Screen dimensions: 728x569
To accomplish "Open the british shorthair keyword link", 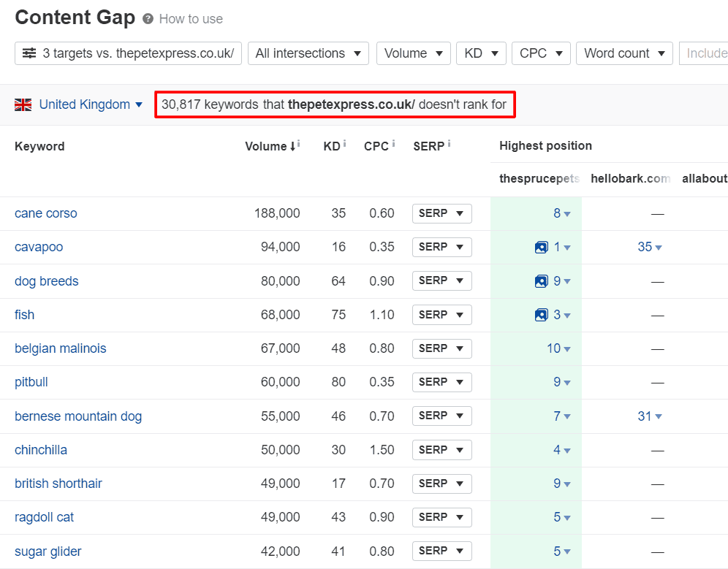I will point(58,484).
